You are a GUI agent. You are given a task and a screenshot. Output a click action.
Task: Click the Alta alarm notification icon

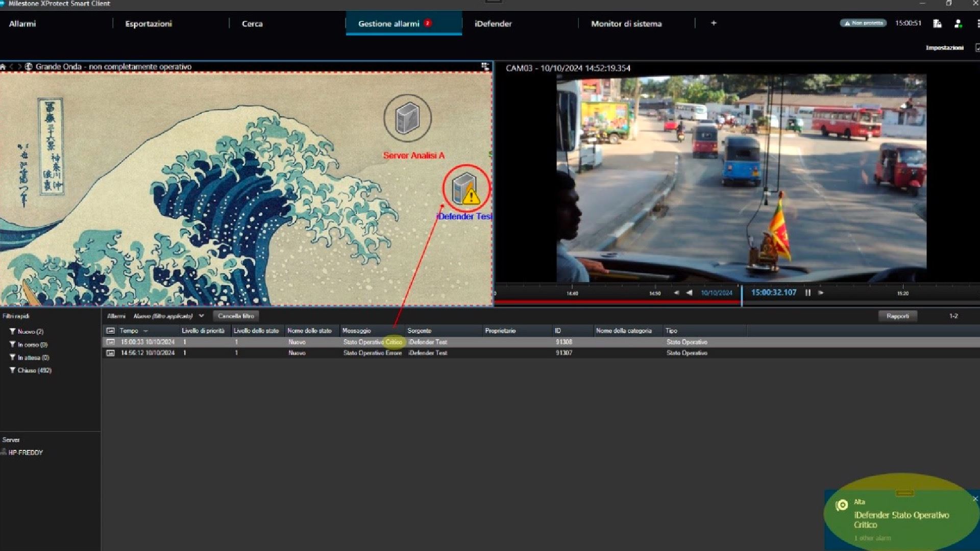[x=842, y=505]
